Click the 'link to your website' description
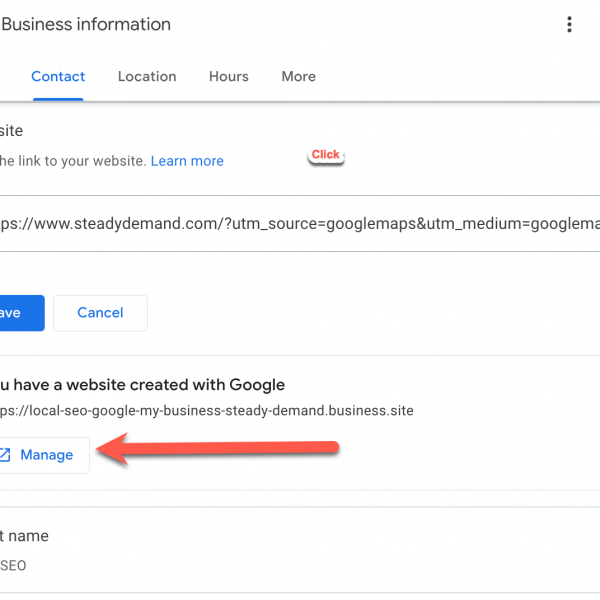The width and height of the screenshot is (600, 600). 72,161
